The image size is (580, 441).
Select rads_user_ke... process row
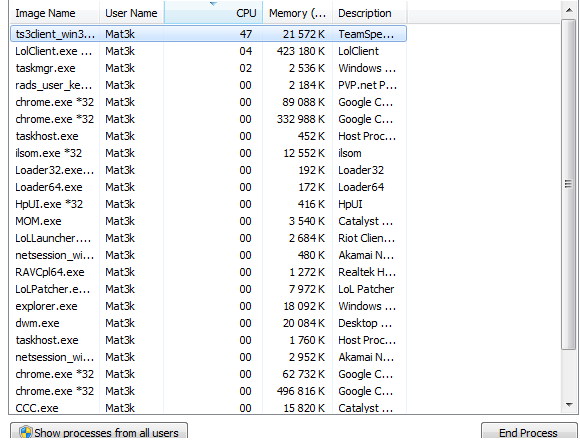point(209,85)
